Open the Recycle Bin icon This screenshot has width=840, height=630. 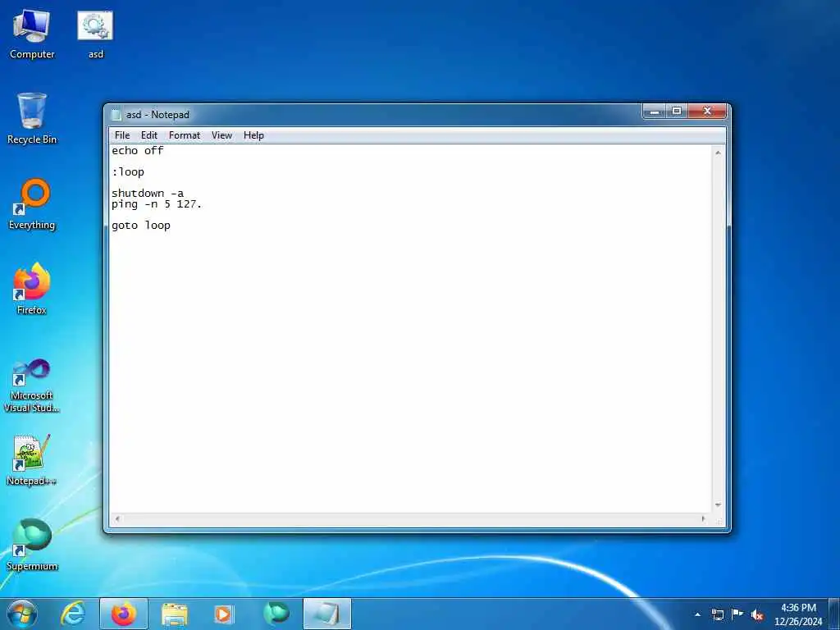pyautogui.click(x=32, y=118)
